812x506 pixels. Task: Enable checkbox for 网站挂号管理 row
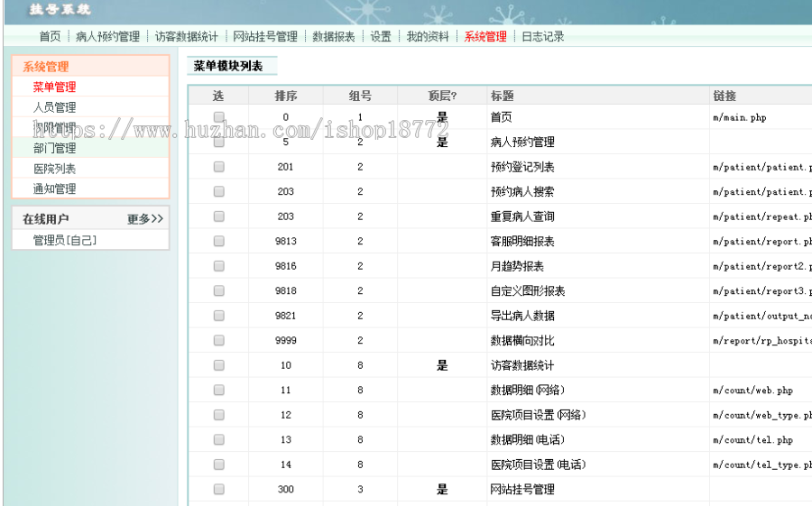tap(219, 489)
